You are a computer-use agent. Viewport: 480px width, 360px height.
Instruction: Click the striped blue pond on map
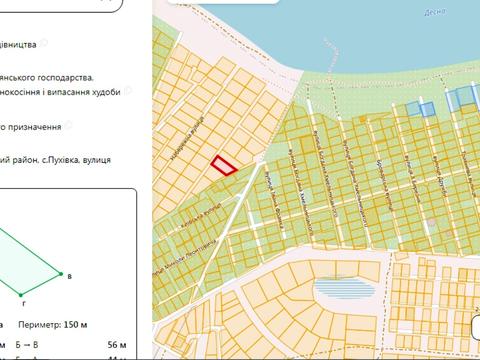pyautogui.click(x=344, y=288)
